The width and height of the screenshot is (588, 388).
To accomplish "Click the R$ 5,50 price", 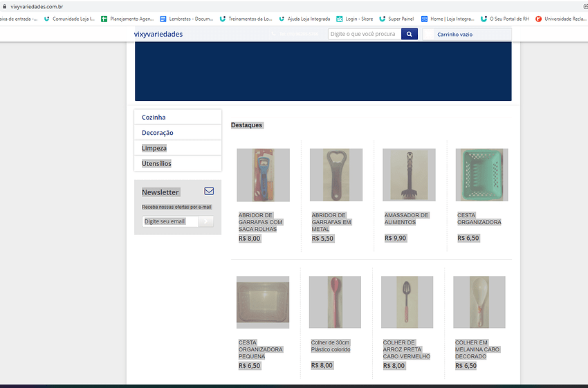I will tap(322, 239).
